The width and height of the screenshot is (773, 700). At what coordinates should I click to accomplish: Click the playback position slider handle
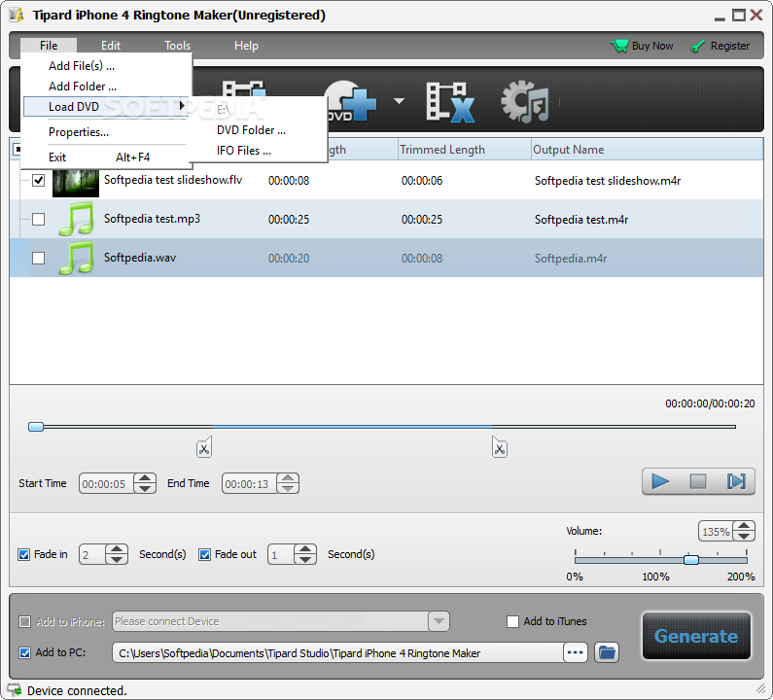tap(36, 427)
